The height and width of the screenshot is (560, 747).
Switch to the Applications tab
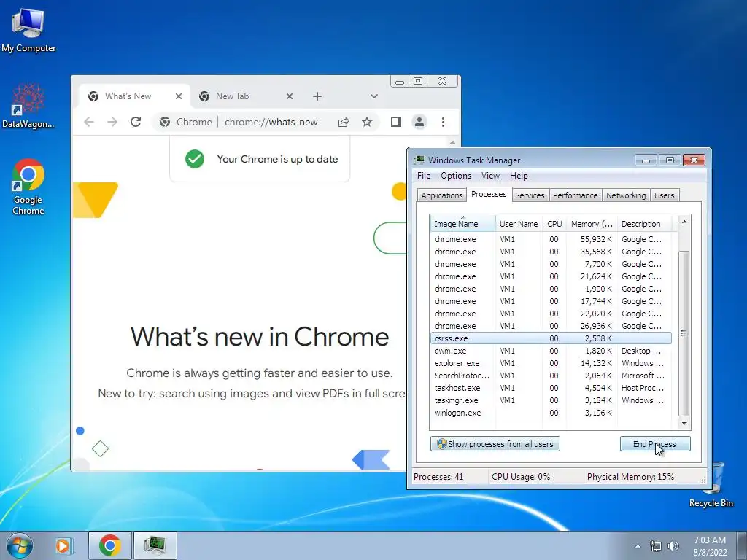pos(441,195)
